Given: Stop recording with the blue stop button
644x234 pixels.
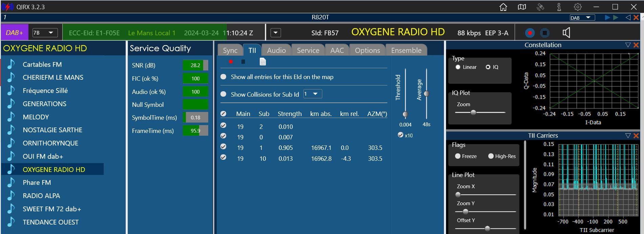Looking at the screenshot, I should (544, 33).
